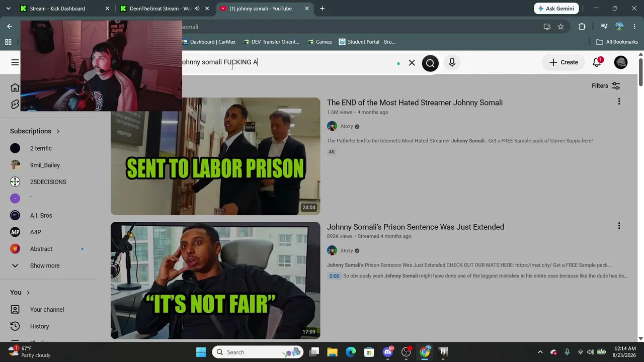This screenshot has height=362, width=644.
Task: Open more actions for 'Prison Sentence Was Just Extended' video
Action: (619, 226)
